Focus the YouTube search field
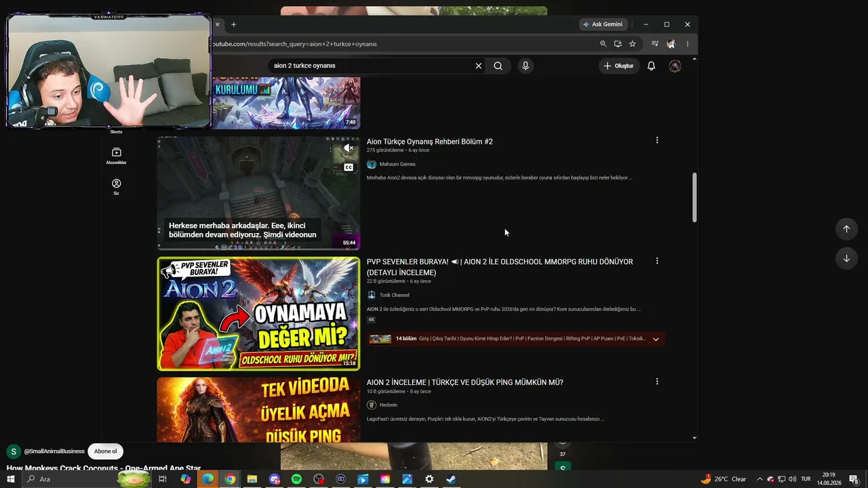868x488 pixels. 372,66
